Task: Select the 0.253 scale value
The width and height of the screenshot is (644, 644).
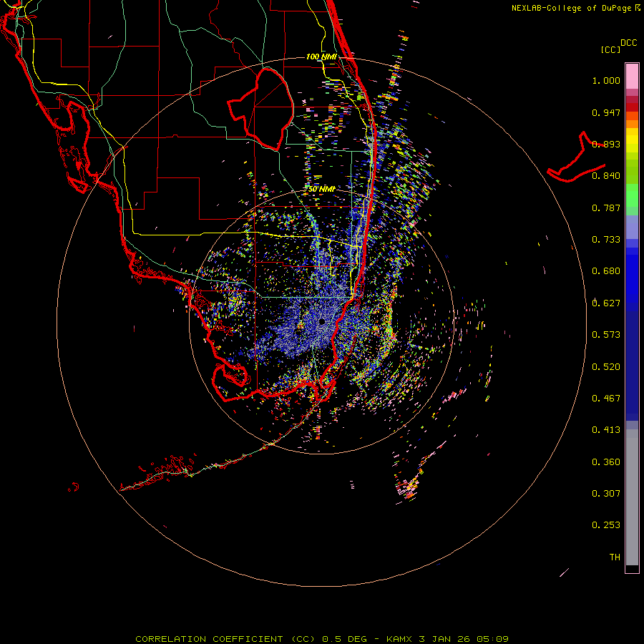Action: (606, 525)
